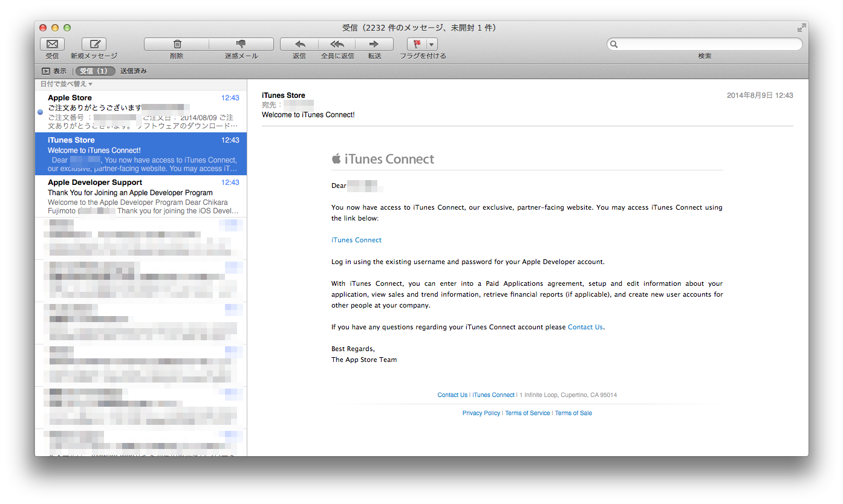This screenshot has height=504, width=843.
Task: Open the flag color dropdown arrow
Action: point(432,44)
